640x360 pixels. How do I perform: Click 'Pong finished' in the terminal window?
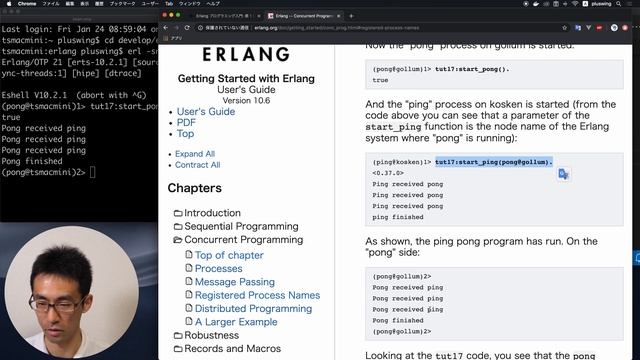click(32, 161)
